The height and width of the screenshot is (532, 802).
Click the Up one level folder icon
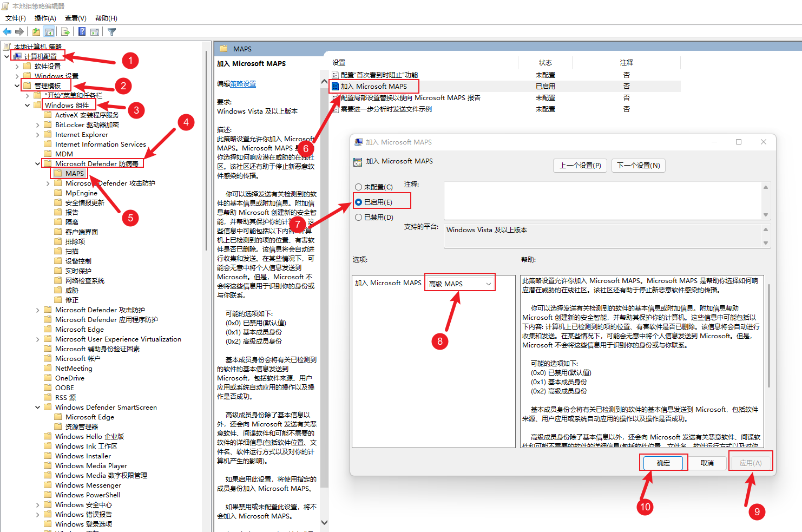tap(36, 32)
